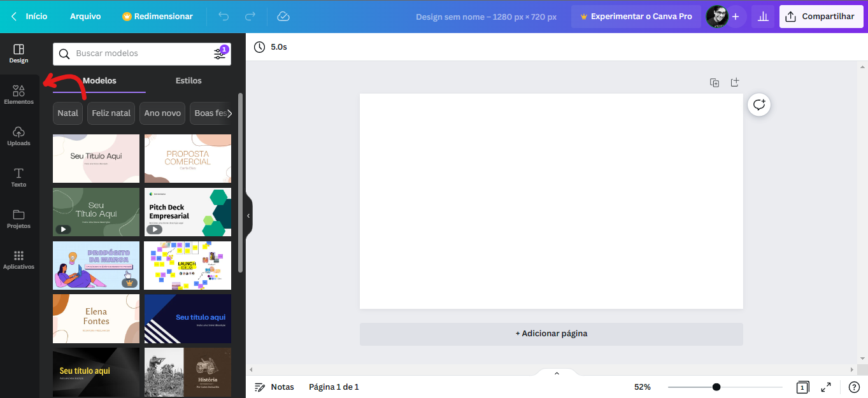Click the Undo arrow icon
Image resolution: width=868 pixels, height=398 pixels.
[224, 17]
